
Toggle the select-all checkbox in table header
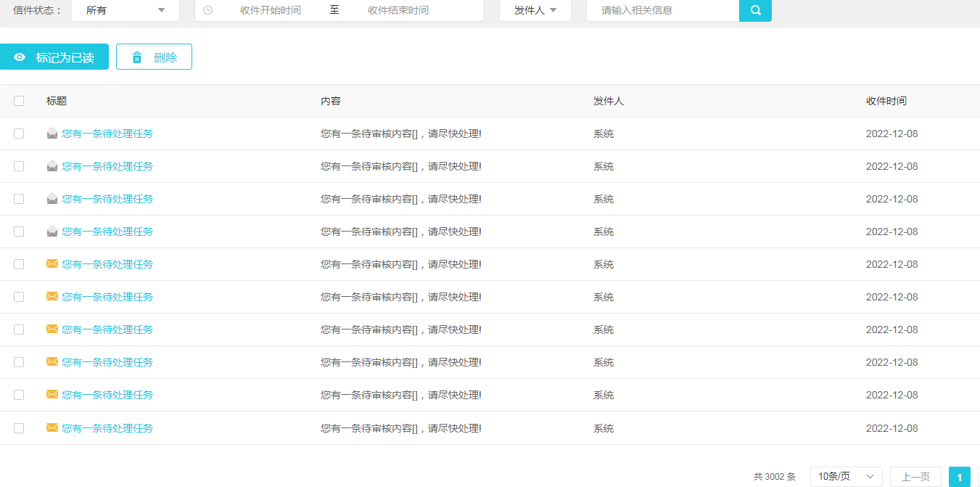click(19, 101)
